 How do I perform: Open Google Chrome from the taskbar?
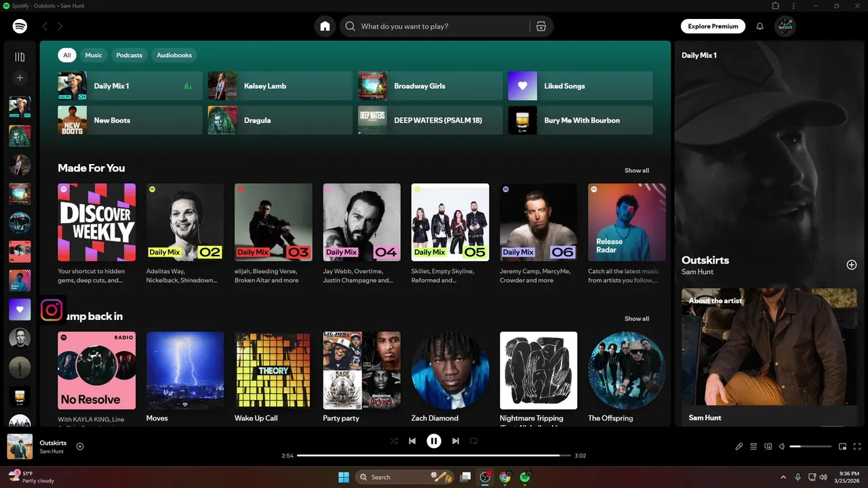(505, 477)
